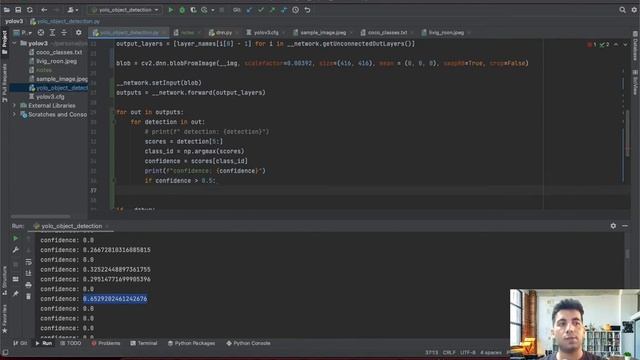Reload all from disk icon

29,10
